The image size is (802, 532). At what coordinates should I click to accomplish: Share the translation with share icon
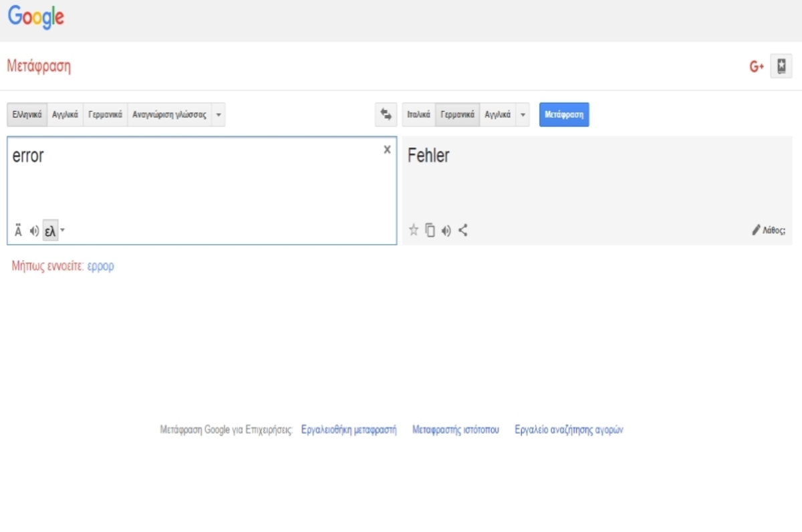click(462, 231)
